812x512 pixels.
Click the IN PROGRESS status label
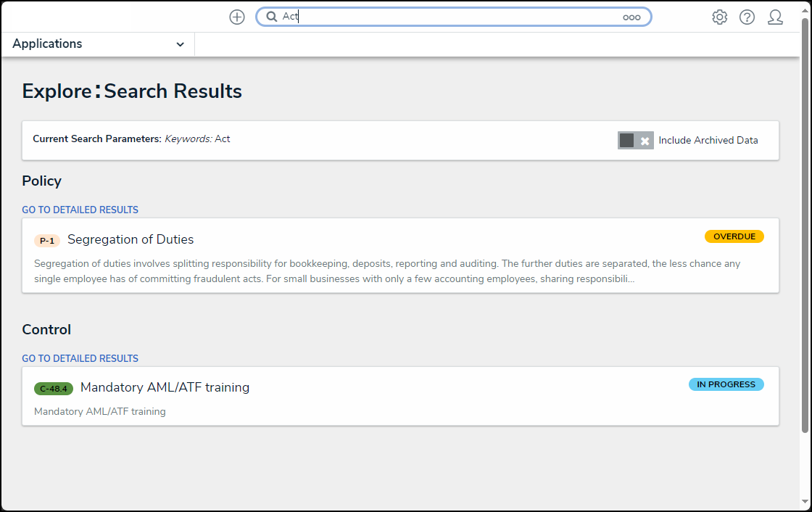[726, 384]
